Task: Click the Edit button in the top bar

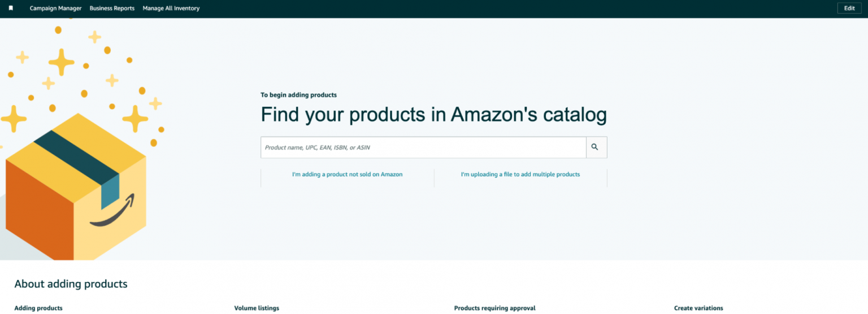Action: tap(849, 8)
